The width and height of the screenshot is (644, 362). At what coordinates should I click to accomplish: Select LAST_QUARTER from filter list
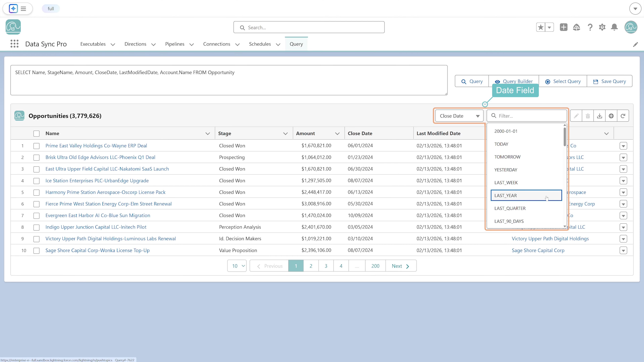pyautogui.click(x=526, y=208)
